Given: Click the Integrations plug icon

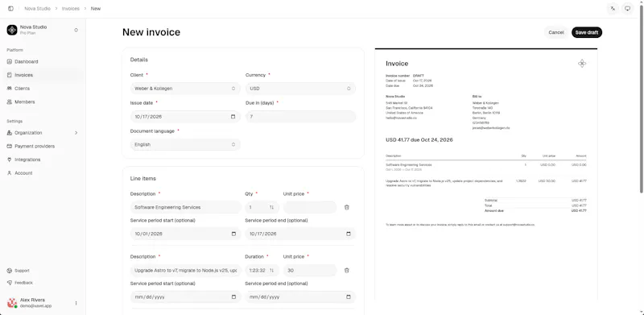Looking at the screenshot, I should click(x=10, y=160).
